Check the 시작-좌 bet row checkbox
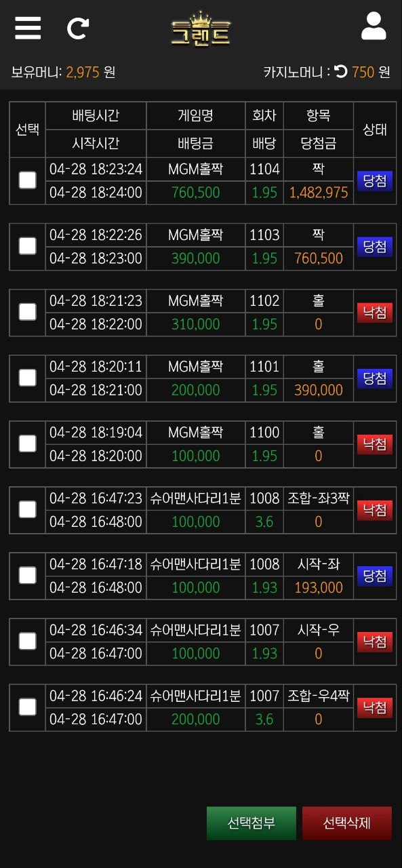This screenshot has width=402, height=868. tap(27, 575)
